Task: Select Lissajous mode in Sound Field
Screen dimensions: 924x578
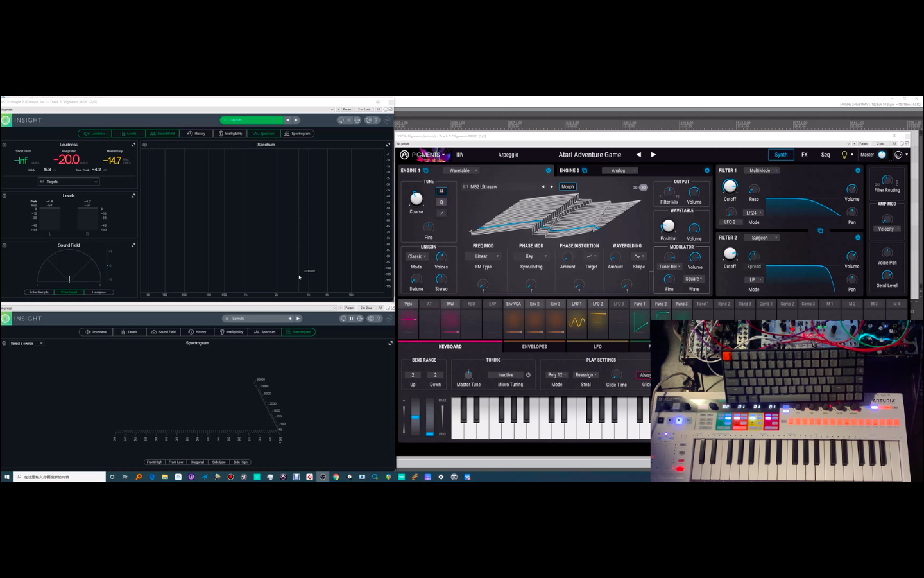Action: coord(99,292)
